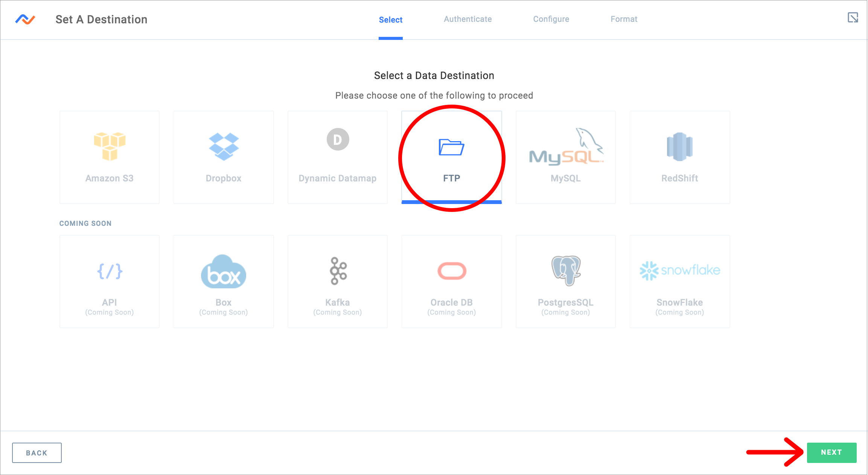Screen dimensions: 868x475
Task: Click the MySQL label text
Action: (566, 178)
